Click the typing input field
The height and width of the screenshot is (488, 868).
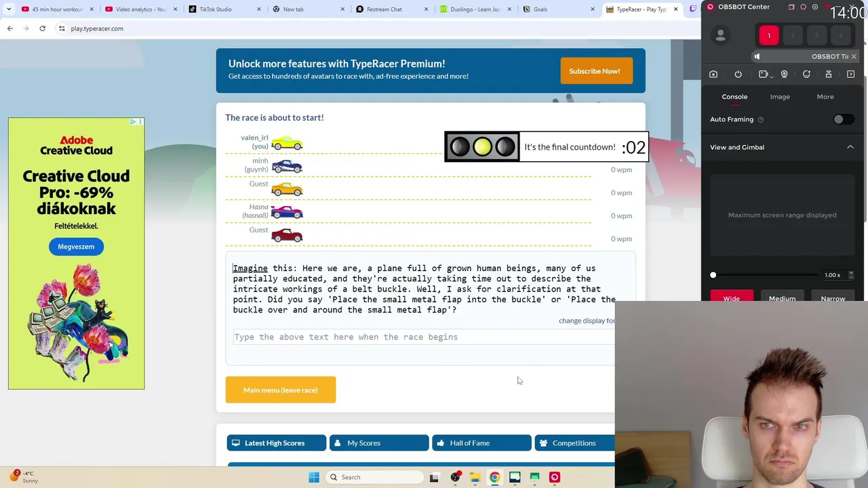[424, 337]
